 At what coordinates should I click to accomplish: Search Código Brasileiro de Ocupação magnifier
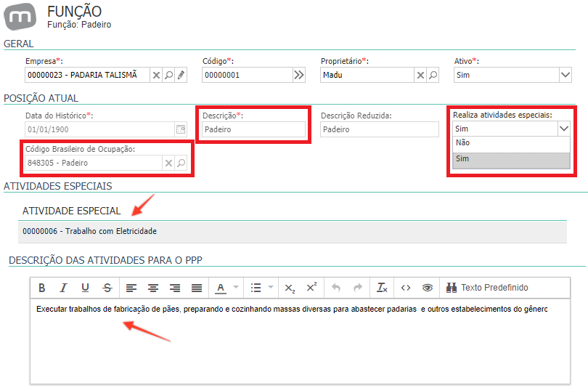coord(181,163)
